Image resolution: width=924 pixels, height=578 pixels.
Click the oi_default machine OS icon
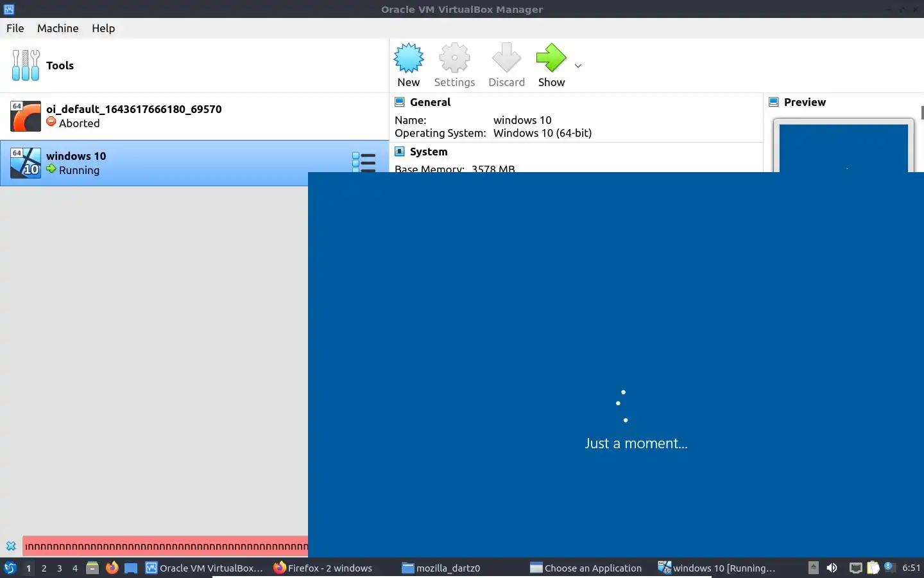point(26,116)
